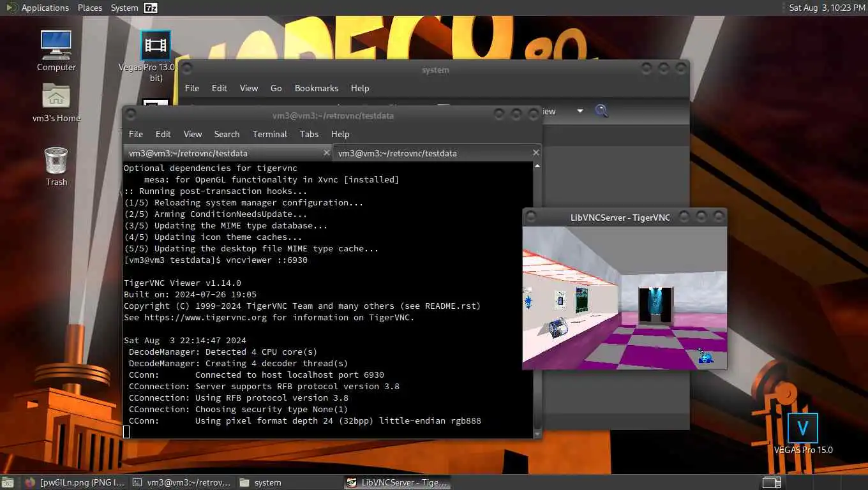Screen dimensions: 868x490
Task: Open the Go menu in system window
Action: [x=276, y=88]
